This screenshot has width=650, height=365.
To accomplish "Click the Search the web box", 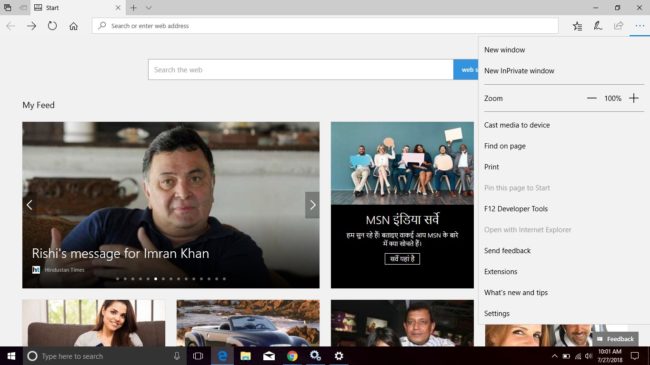I will click(x=301, y=70).
